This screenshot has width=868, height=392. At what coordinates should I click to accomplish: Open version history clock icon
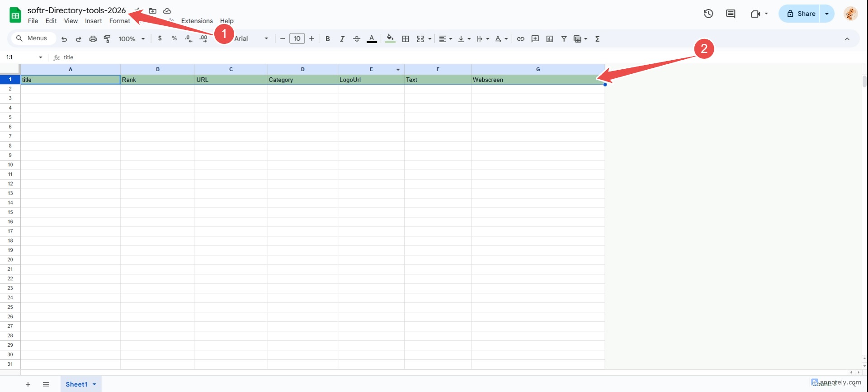pyautogui.click(x=708, y=14)
